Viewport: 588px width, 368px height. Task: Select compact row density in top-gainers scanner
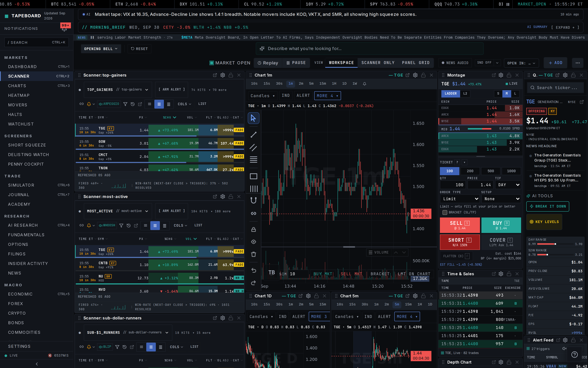pos(149,104)
